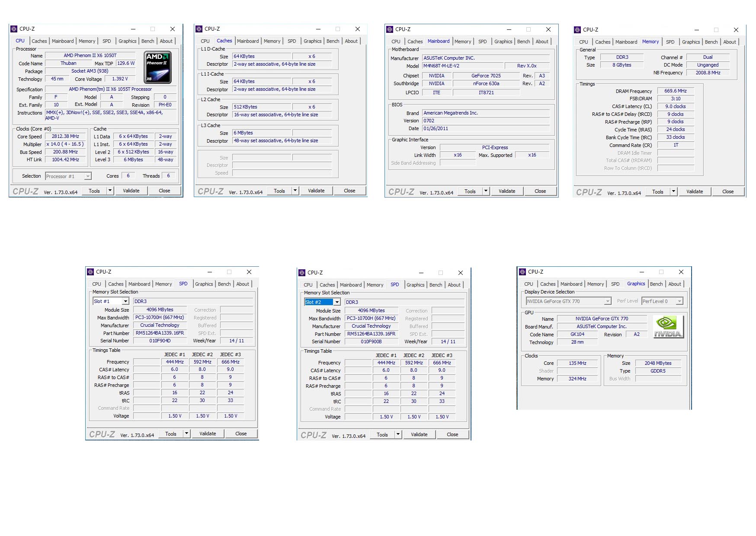The height and width of the screenshot is (536, 756).
Task: Click the Chipset GeForce 7025 value
Action: [x=486, y=76]
